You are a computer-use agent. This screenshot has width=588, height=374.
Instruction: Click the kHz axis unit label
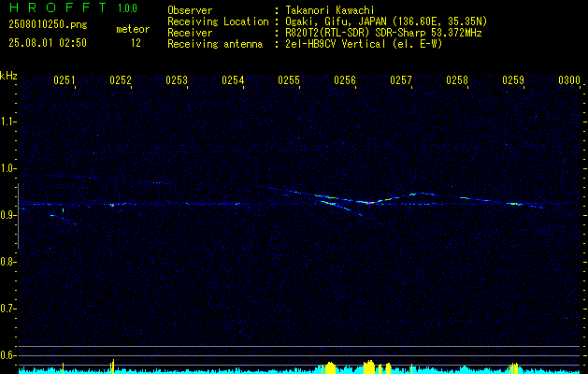pos(8,76)
